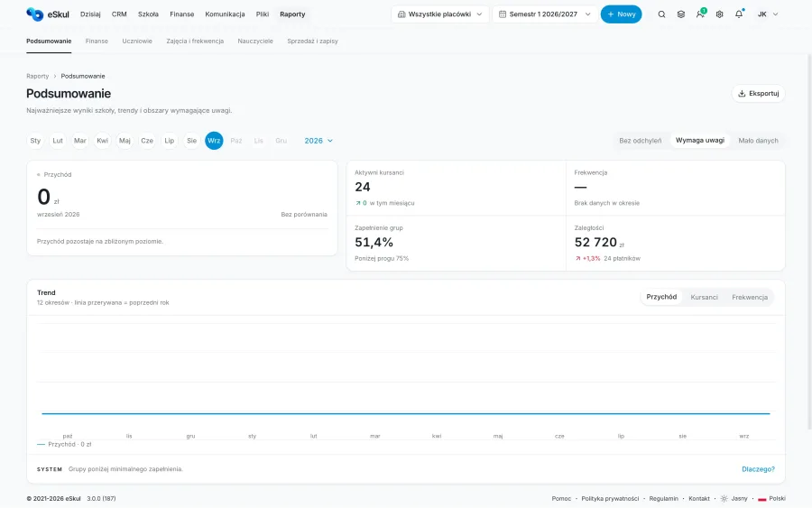Select the Maj month pill

coord(125,141)
